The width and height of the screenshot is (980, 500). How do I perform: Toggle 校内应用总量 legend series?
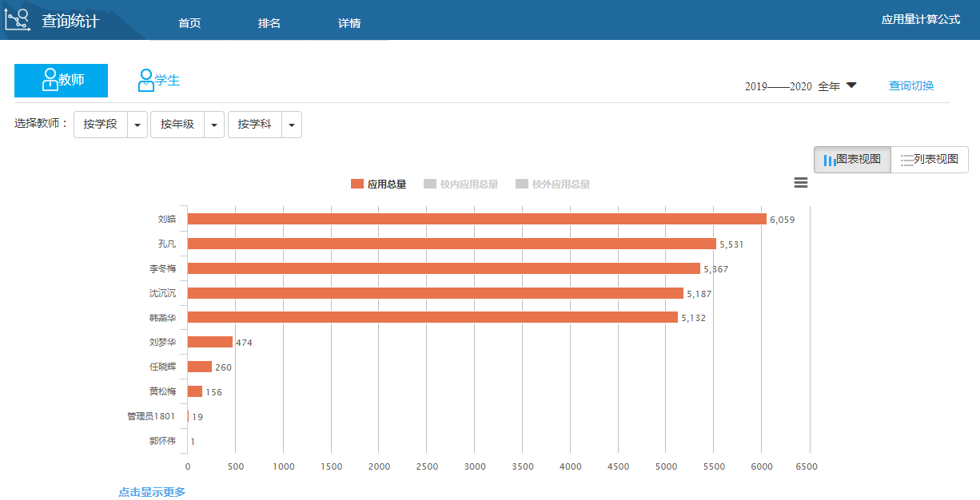460,185
